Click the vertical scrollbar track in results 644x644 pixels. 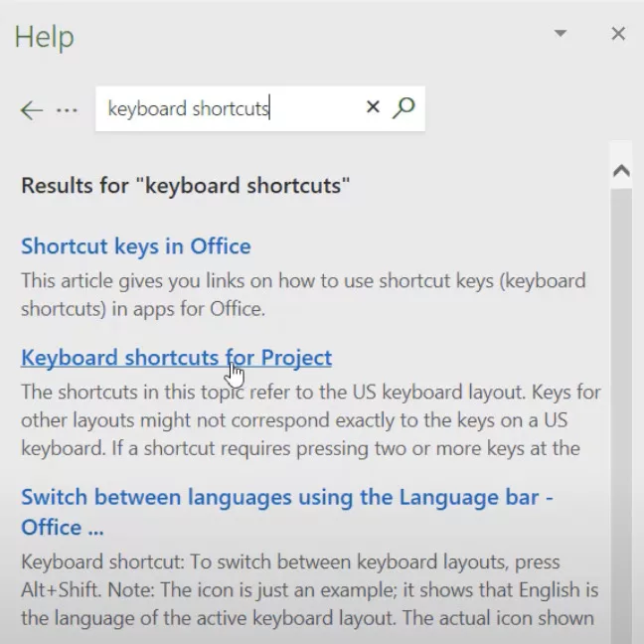coord(621,414)
